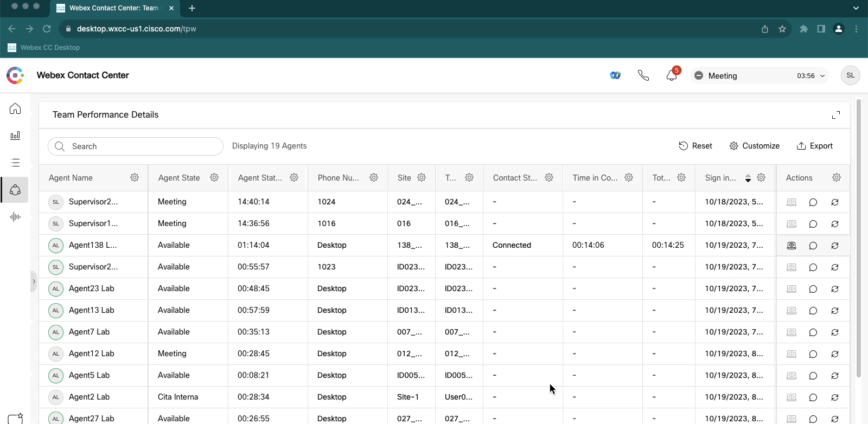Click the agent Search field
868x424 pixels.
click(136, 146)
